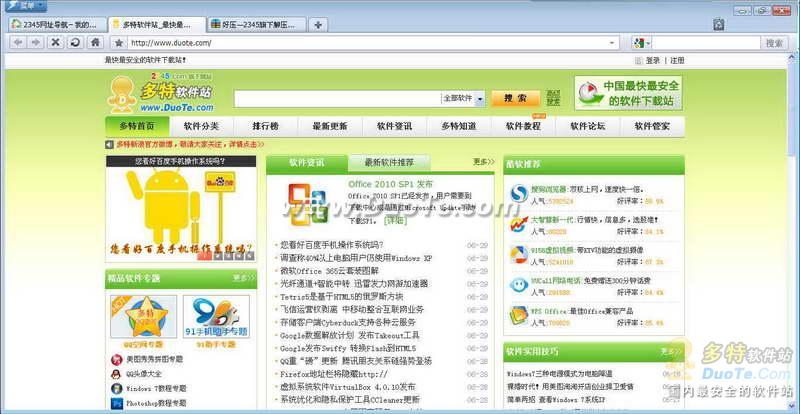
Task: Click the browser back arrow button
Action: coord(17,43)
